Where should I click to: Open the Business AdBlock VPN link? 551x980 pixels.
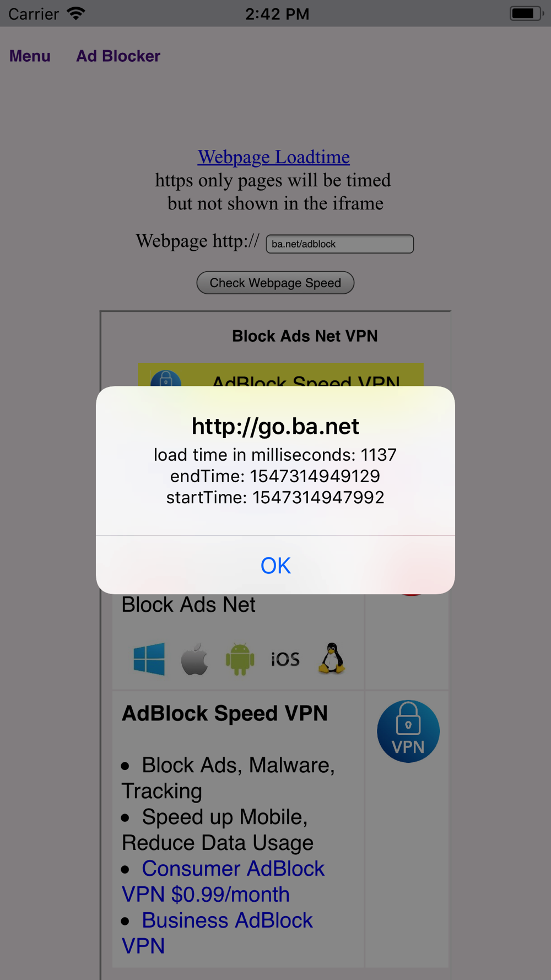217,933
